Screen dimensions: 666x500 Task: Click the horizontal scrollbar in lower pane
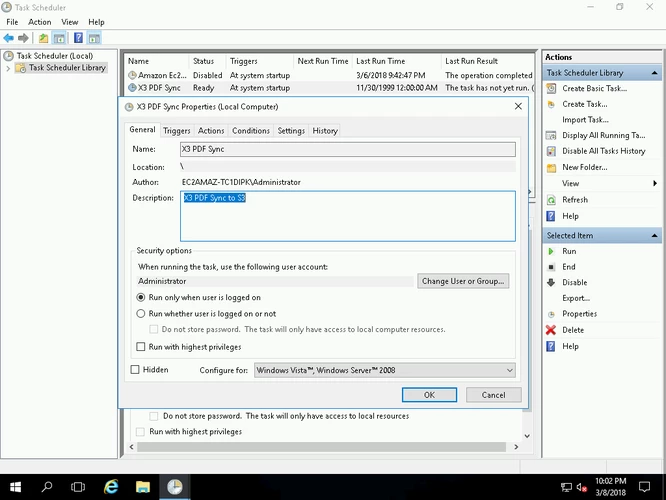tap(322, 447)
